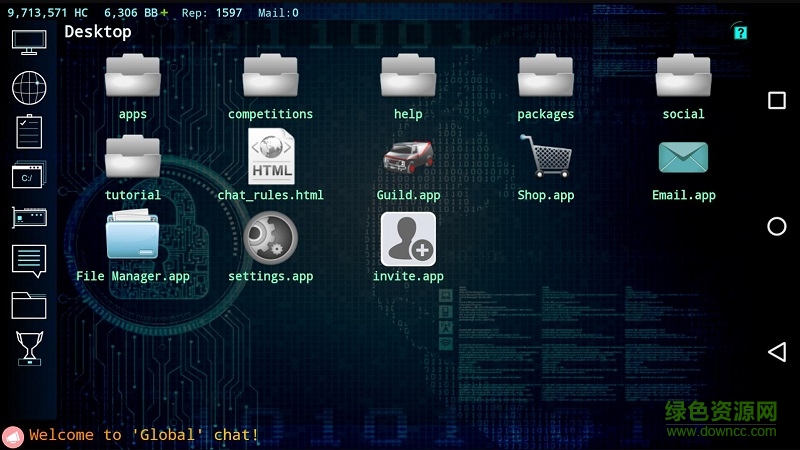The width and height of the screenshot is (800, 450).
Task: Open the chat messages sidebar icon
Action: pyautogui.click(x=29, y=261)
